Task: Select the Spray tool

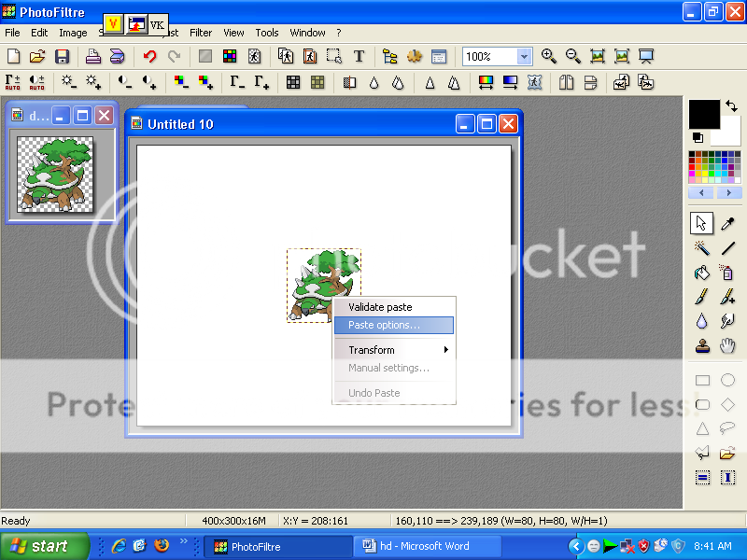Action: (x=727, y=273)
